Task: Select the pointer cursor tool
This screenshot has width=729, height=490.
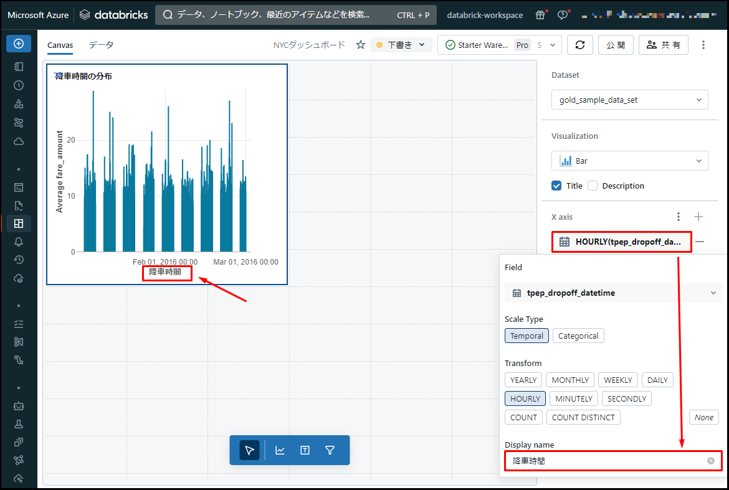Action: [x=250, y=451]
